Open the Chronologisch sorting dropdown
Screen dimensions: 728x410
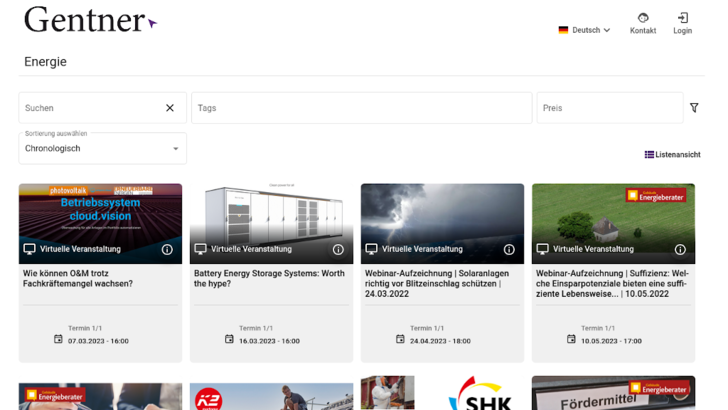(102, 149)
